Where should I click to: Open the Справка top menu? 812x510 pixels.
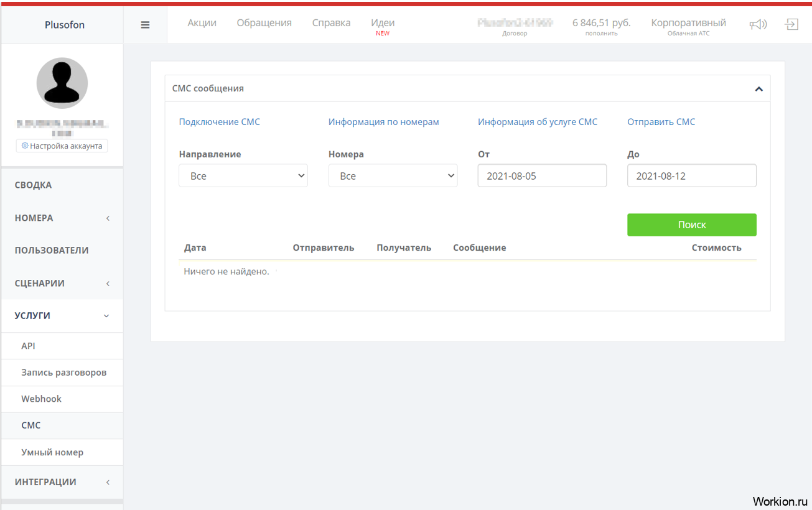pos(332,23)
